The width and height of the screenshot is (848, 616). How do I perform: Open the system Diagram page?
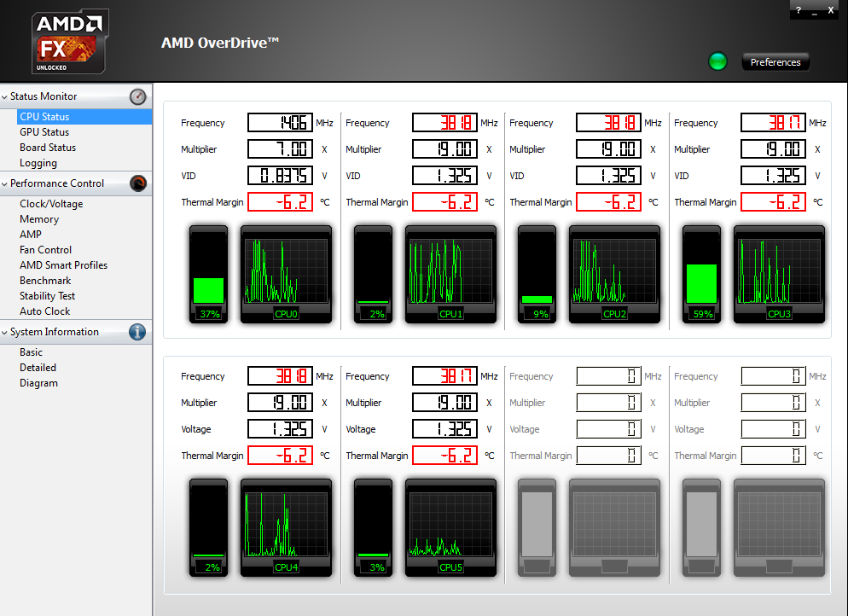(x=38, y=383)
